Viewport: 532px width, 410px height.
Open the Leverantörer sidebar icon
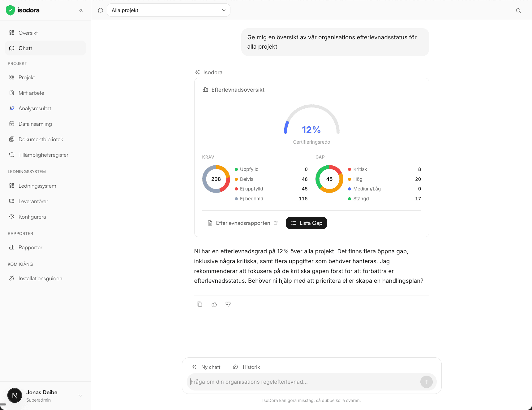(12, 201)
